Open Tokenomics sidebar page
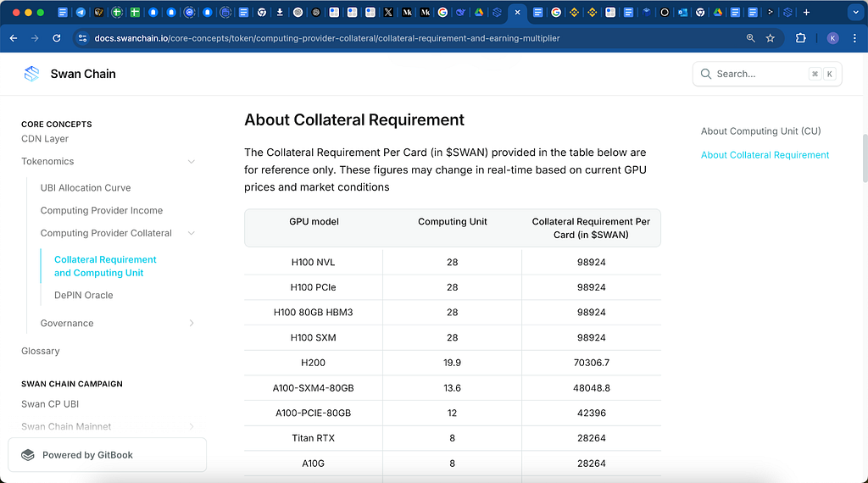868x483 pixels. click(47, 162)
